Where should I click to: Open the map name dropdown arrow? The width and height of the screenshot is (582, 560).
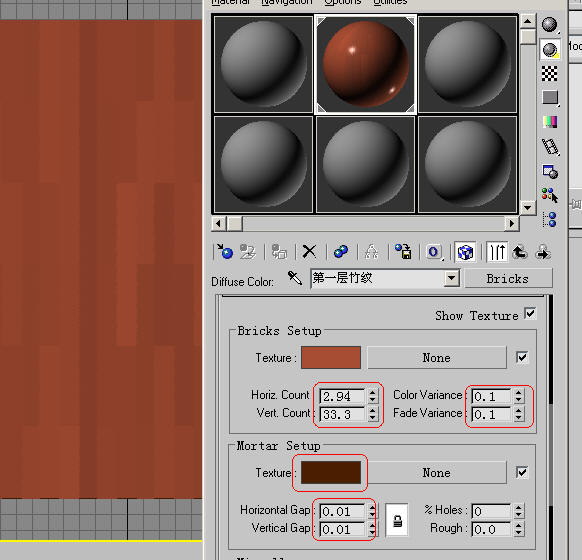tap(452, 278)
